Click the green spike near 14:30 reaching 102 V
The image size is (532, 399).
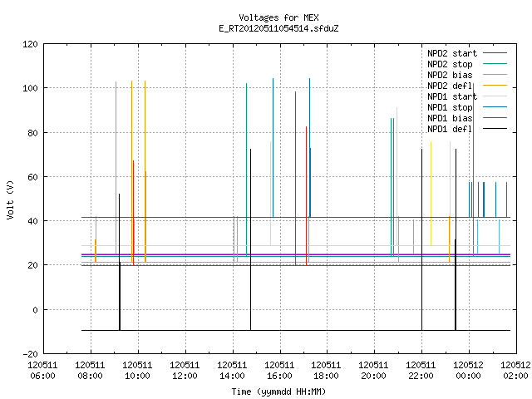tap(246, 170)
